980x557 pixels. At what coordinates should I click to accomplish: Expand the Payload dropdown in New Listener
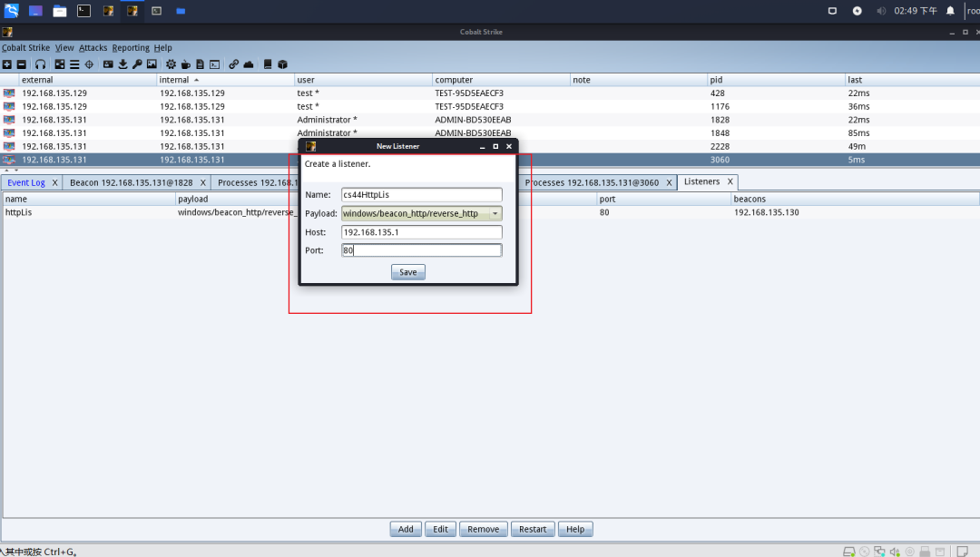495,213
